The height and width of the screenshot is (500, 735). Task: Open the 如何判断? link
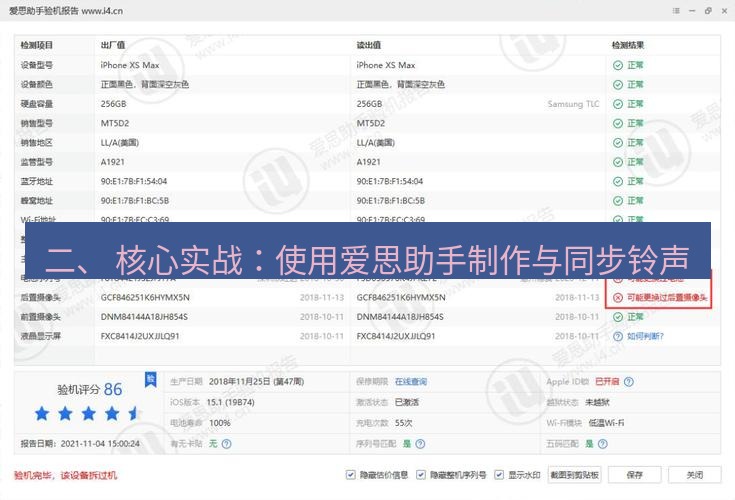645,336
